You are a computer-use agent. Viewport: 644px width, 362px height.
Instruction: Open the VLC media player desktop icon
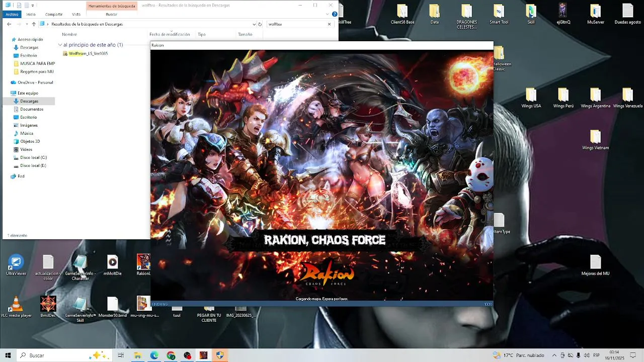click(x=16, y=307)
